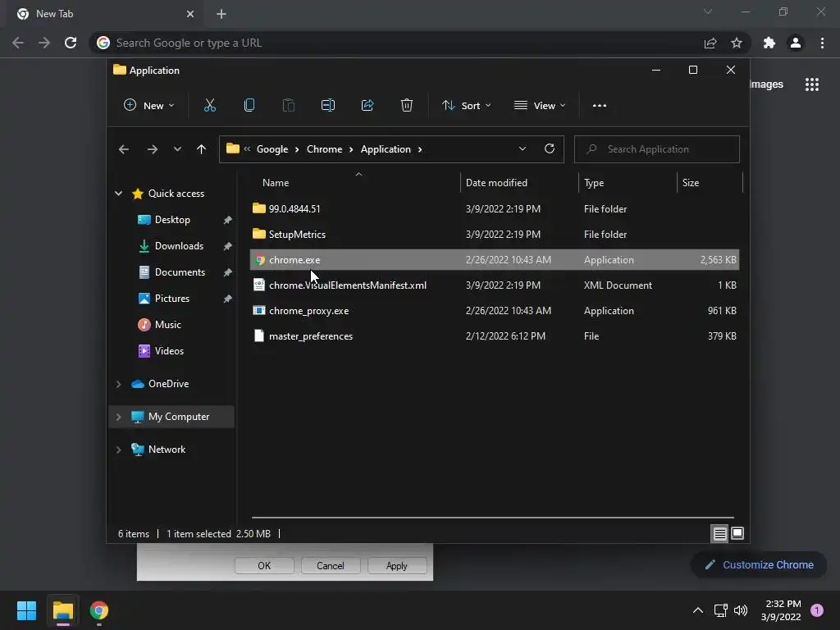Click Chrome in the breadcrumb path

(324, 149)
